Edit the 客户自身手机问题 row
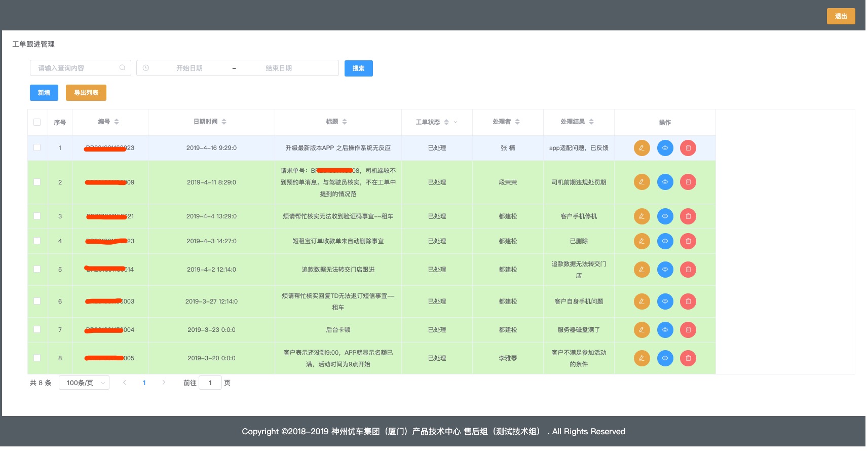The height and width of the screenshot is (453, 868). click(x=641, y=301)
